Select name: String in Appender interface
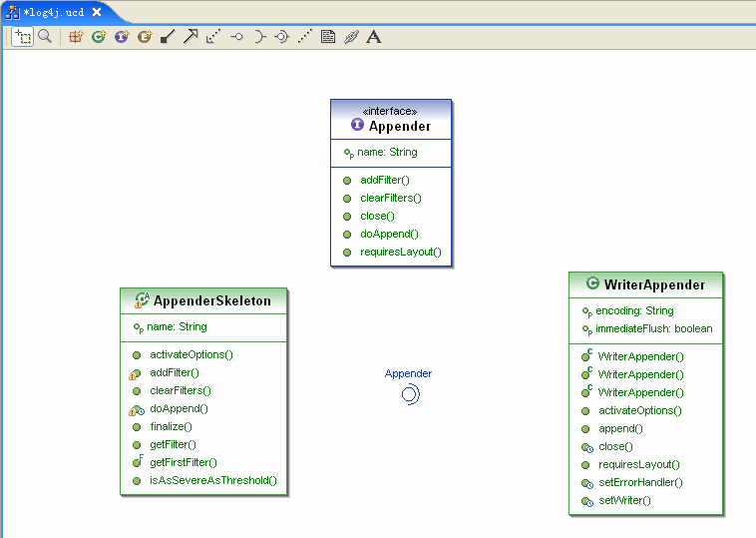The width and height of the screenshot is (756, 538). (x=387, y=152)
